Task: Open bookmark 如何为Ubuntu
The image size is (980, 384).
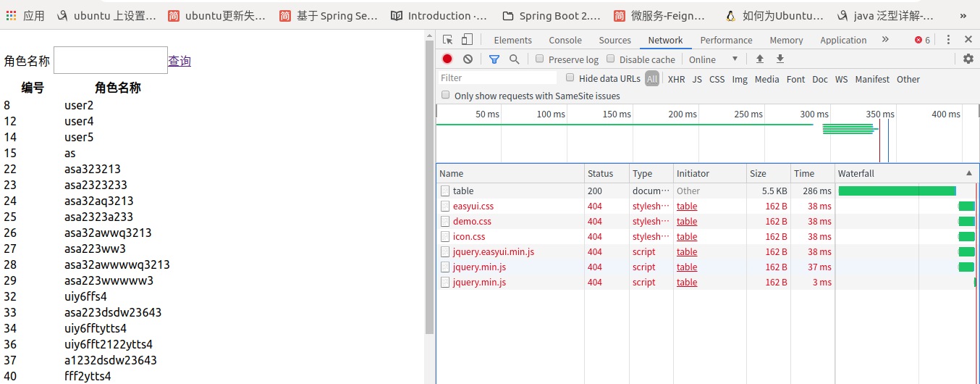Action: tap(774, 15)
